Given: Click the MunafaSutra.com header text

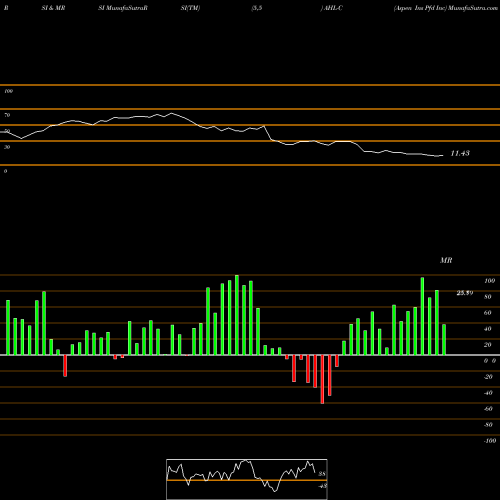Looking at the screenshot, I should coord(473,8).
